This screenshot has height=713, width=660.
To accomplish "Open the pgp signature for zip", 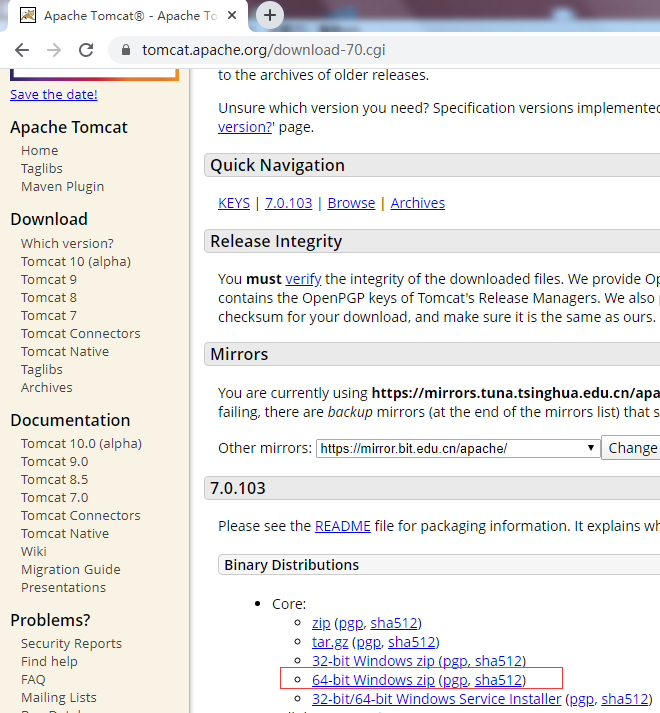I will 351,623.
